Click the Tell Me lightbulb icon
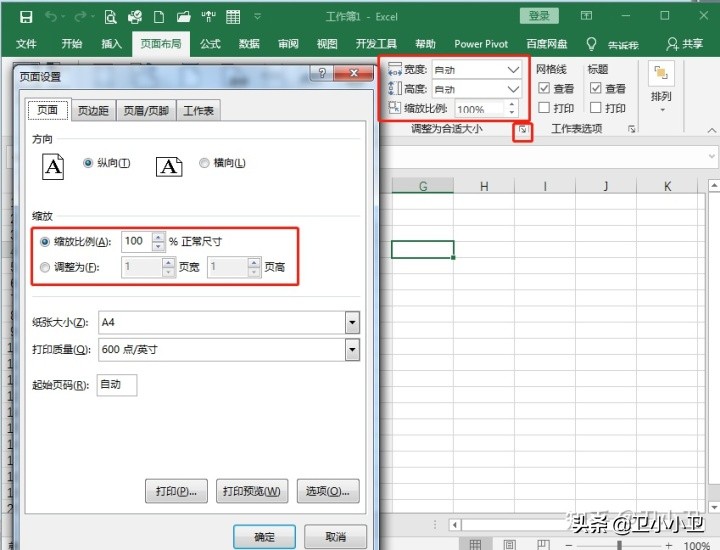Screen dimensions: 720x550 pos(591,44)
